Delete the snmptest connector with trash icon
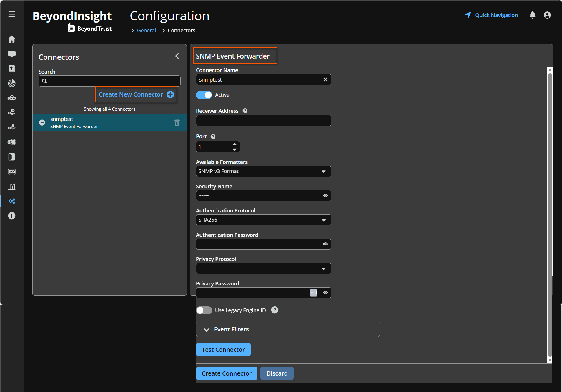This screenshot has width=562, height=392. (177, 122)
